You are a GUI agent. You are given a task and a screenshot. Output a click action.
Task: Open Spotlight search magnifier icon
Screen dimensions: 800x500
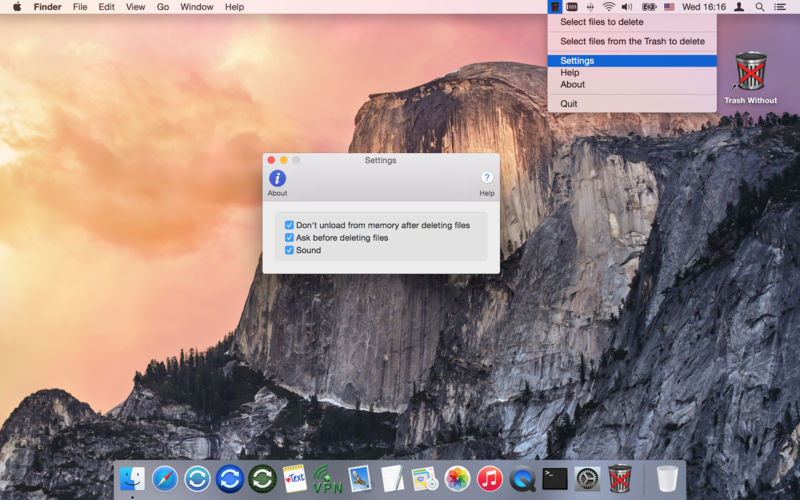pyautogui.click(x=760, y=7)
